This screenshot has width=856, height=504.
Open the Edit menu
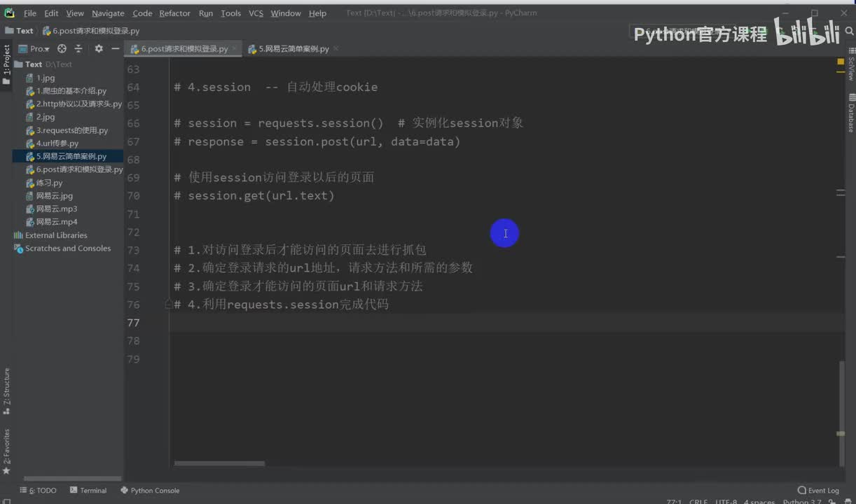pyautogui.click(x=51, y=13)
